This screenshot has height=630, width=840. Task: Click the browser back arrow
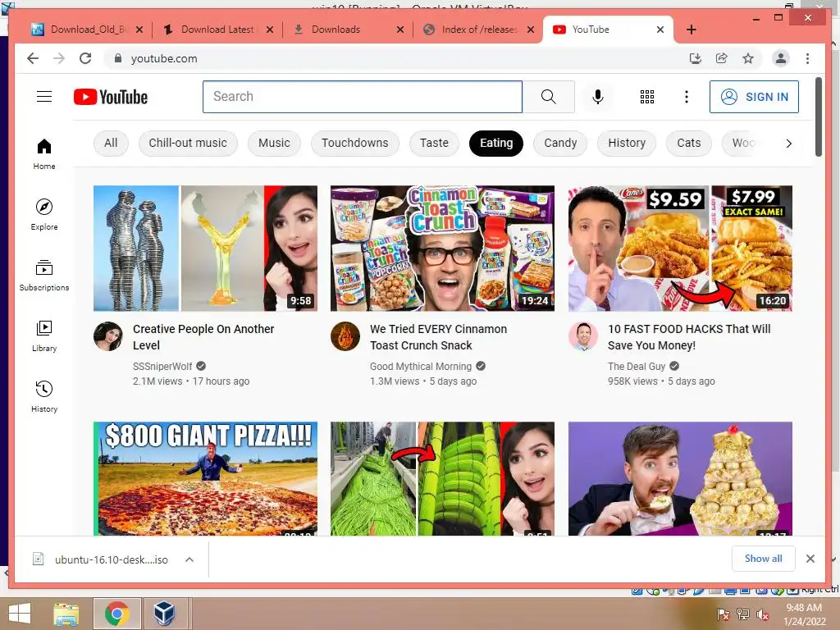[x=33, y=58]
